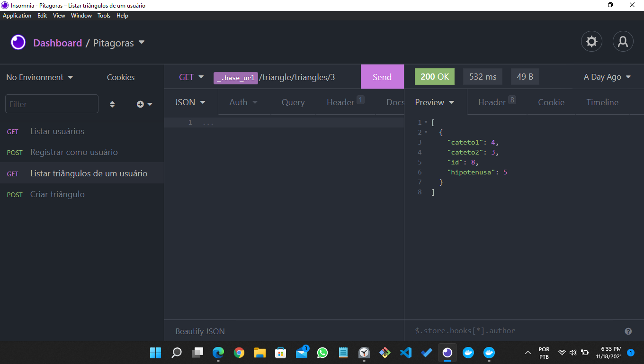Expand the Pitagoras workspace dropdown
Viewport: 644px width, 364px height.
pos(141,43)
